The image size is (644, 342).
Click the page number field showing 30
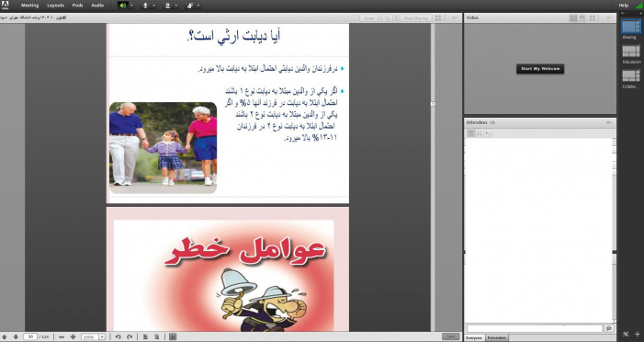click(x=30, y=336)
